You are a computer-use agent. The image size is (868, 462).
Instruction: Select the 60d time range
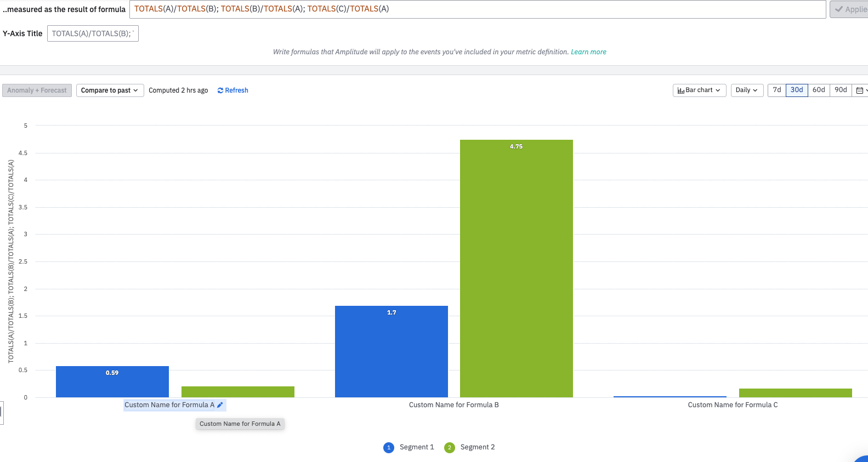[x=819, y=90]
